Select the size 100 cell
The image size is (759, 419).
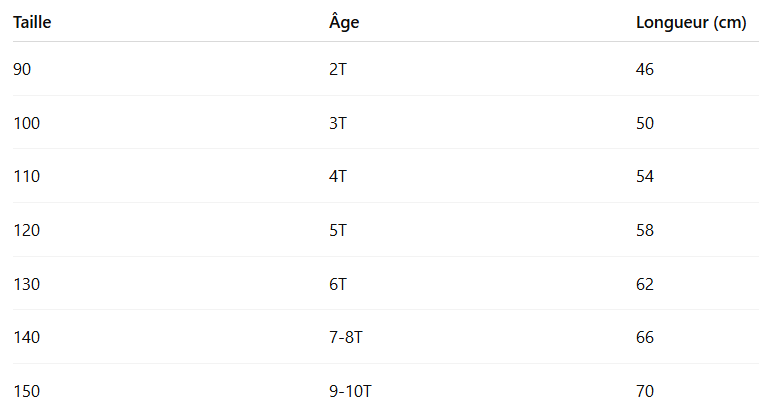(x=27, y=123)
